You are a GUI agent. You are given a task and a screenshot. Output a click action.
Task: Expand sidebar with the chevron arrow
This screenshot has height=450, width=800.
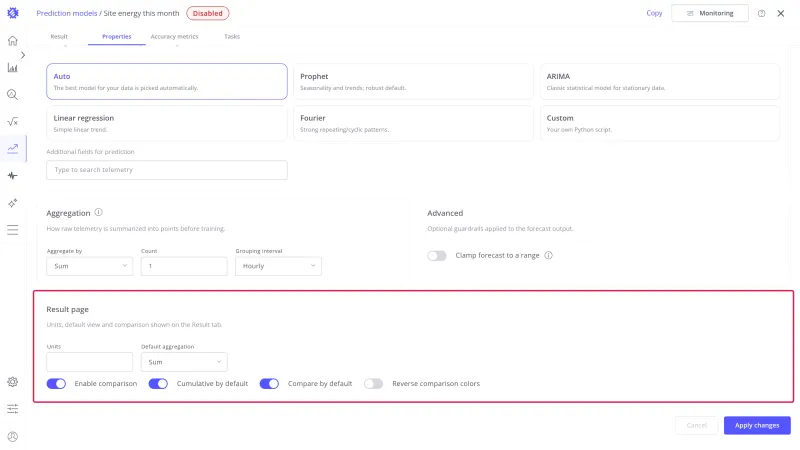(x=22, y=55)
